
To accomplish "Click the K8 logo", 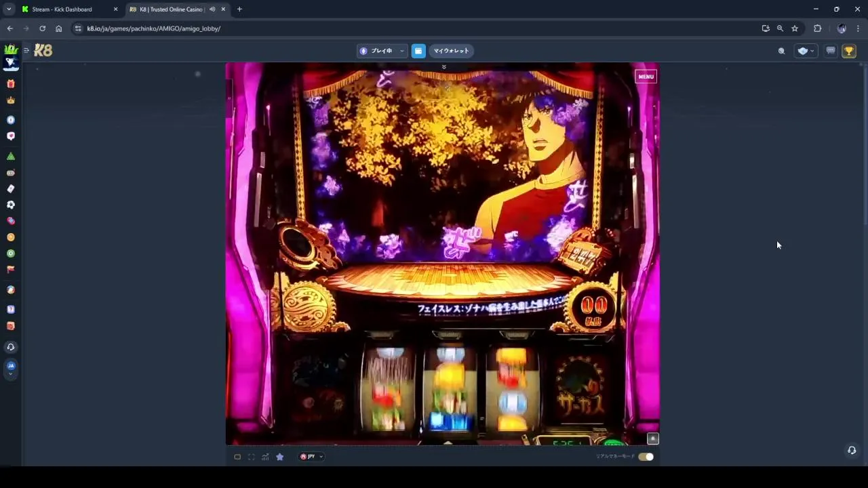I will click(x=43, y=50).
